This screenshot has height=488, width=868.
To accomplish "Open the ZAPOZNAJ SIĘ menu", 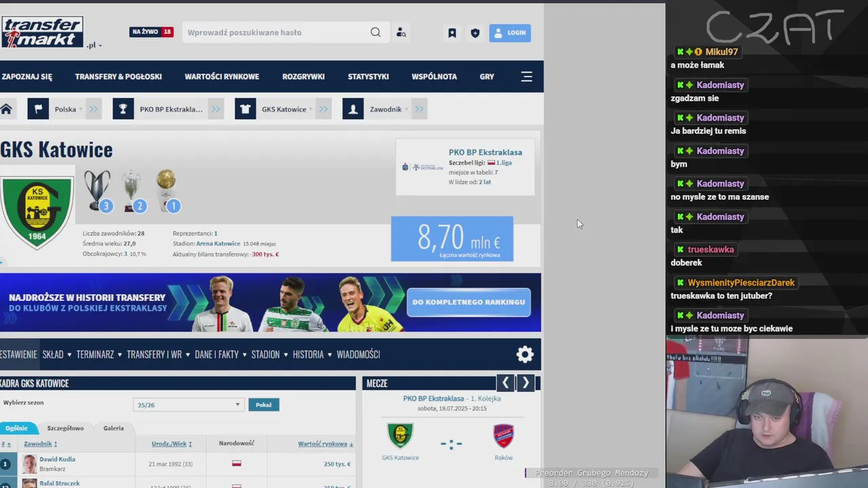I will point(26,77).
